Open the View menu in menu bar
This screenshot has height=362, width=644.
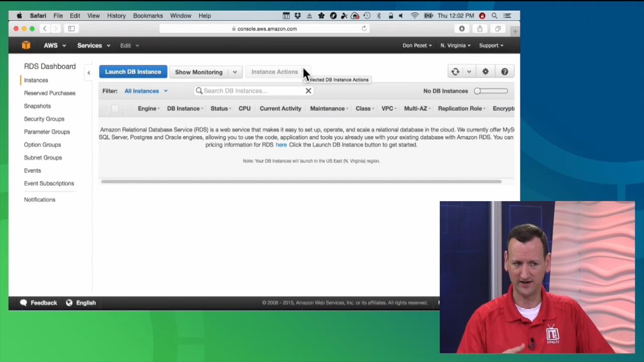click(x=94, y=16)
